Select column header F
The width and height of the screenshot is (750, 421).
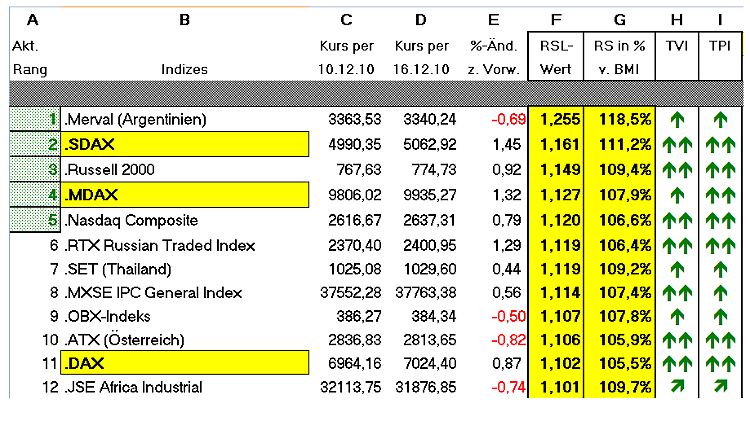(557, 20)
